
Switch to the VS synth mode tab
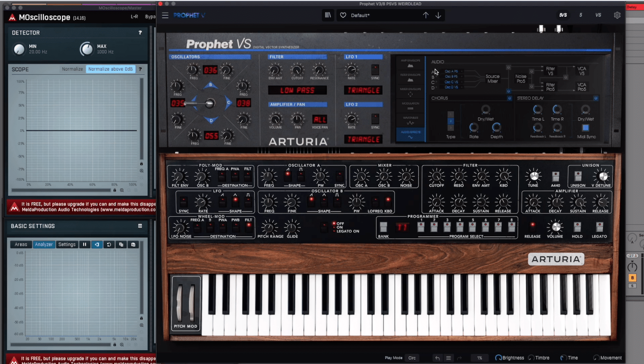point(598,15)
